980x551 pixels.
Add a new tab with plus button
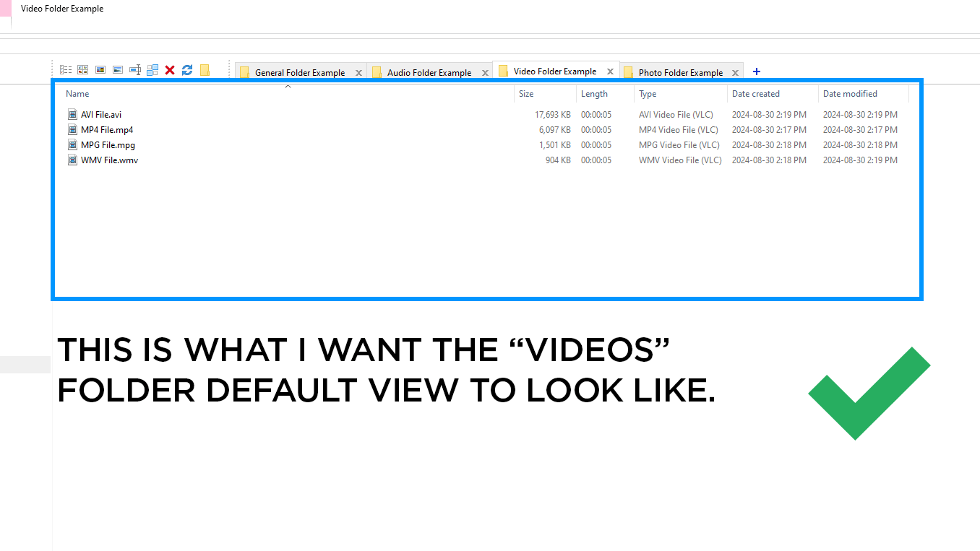(x=757, y=71)
